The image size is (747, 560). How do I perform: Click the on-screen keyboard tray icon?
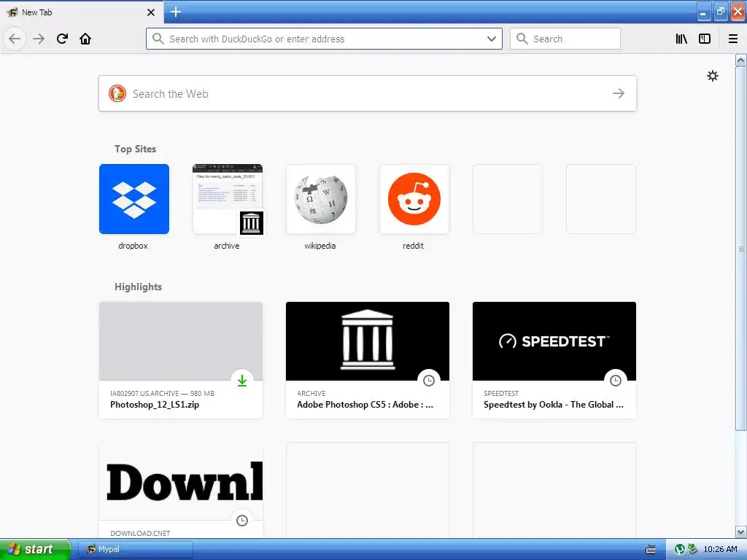650,549
